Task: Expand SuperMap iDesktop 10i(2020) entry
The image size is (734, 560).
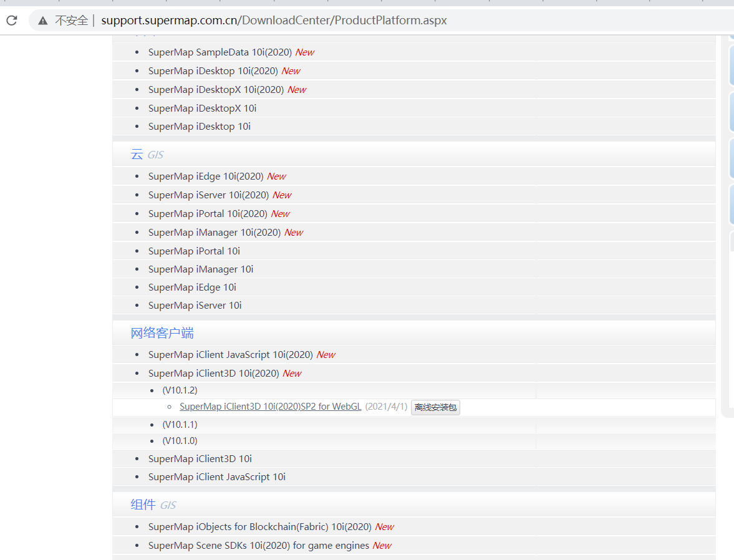Action: [213, 70]
